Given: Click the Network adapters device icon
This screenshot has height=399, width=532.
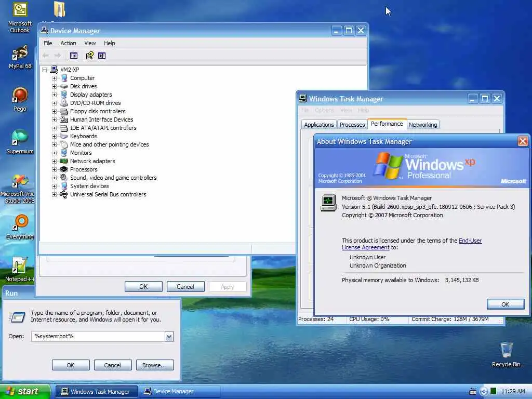Looking at the screenshot, I should coord(64,161).
